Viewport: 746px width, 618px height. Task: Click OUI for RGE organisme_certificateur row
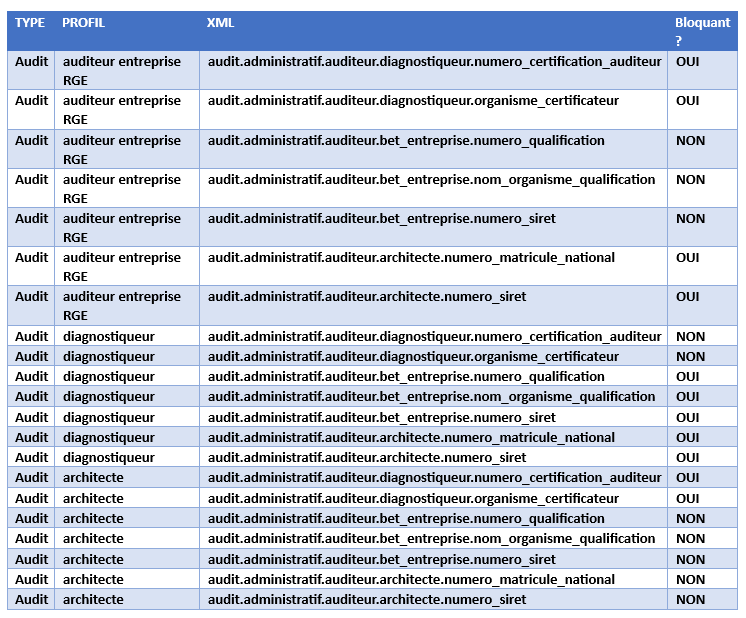(687, 101)
